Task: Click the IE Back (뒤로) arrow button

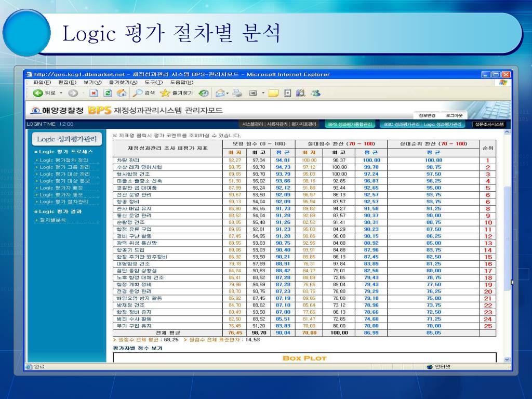Action: coord(44,92)
